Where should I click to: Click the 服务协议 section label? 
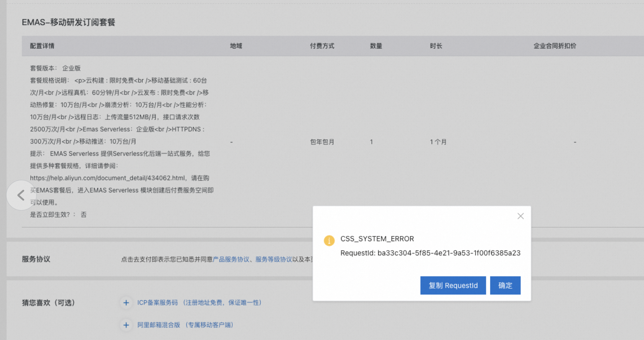[x=36, y=259]
